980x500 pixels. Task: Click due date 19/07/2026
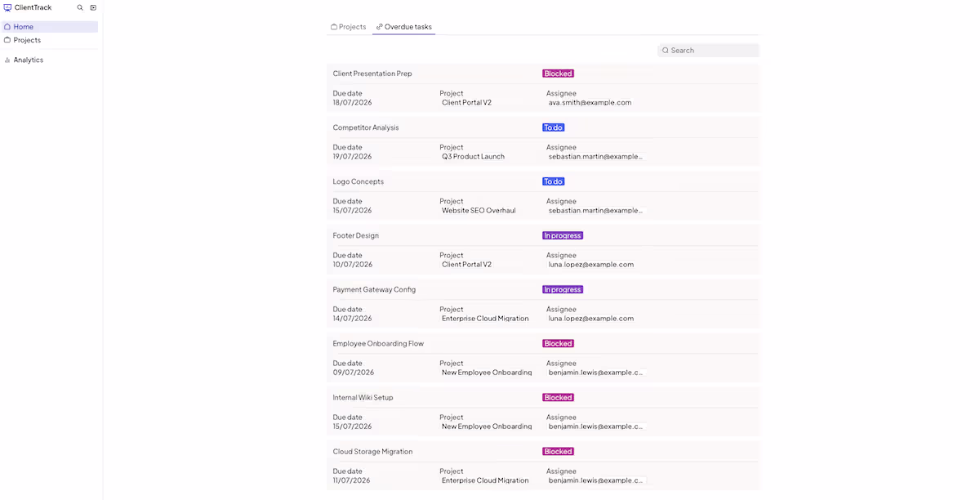tap(352, 157)
